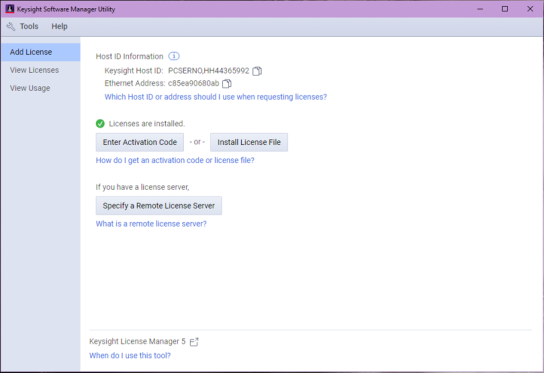The image size is (544, 373).
Task: Click the Keysight app logo in title bar
Action: (x=10, y=9)
